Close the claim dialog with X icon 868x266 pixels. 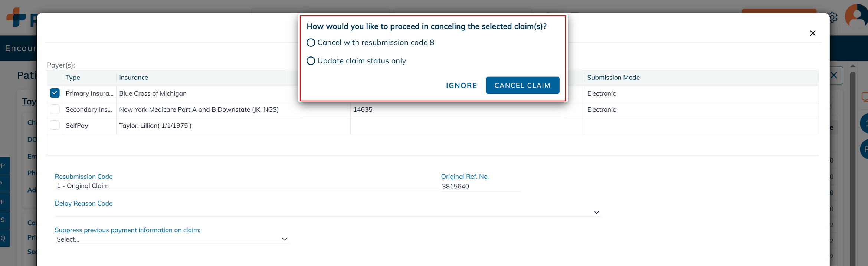(812, 33)
